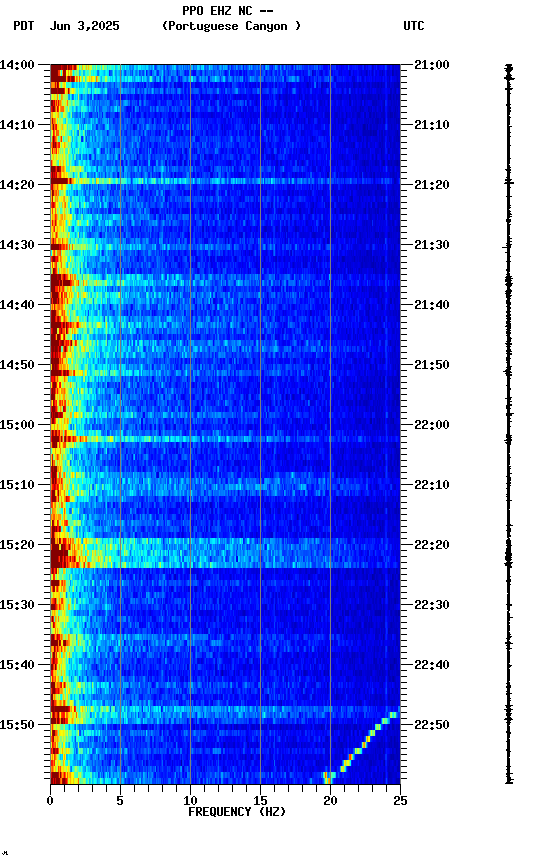Click the 15 Hz frequency axis label
This screenshot has width=552, height=864.
260,801
